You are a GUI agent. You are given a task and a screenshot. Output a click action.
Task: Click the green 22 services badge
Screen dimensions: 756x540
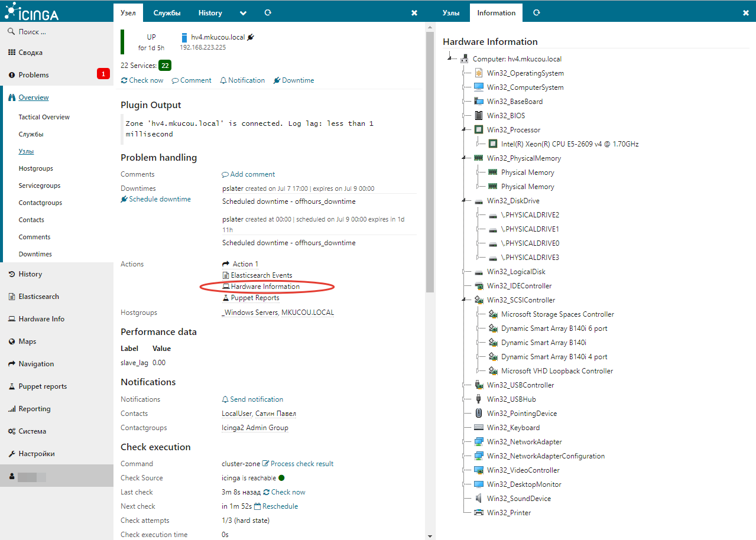pos(165,66)
